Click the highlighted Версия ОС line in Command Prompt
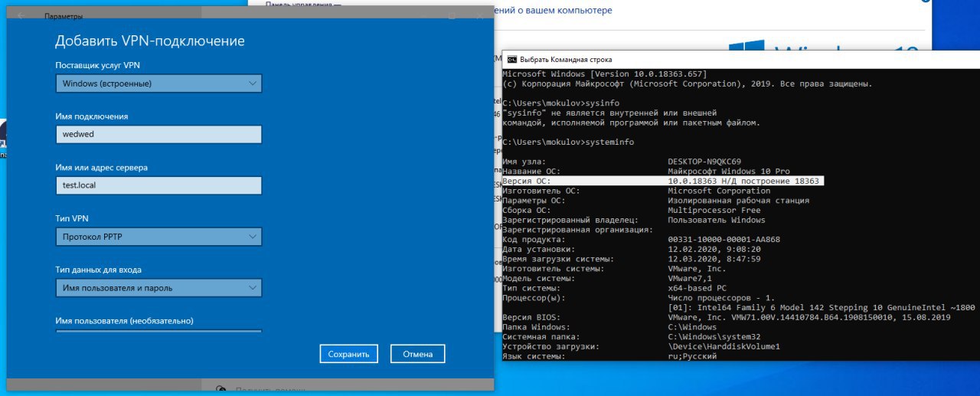The width and height of the screenshot is (980, 396). [662, 181]
